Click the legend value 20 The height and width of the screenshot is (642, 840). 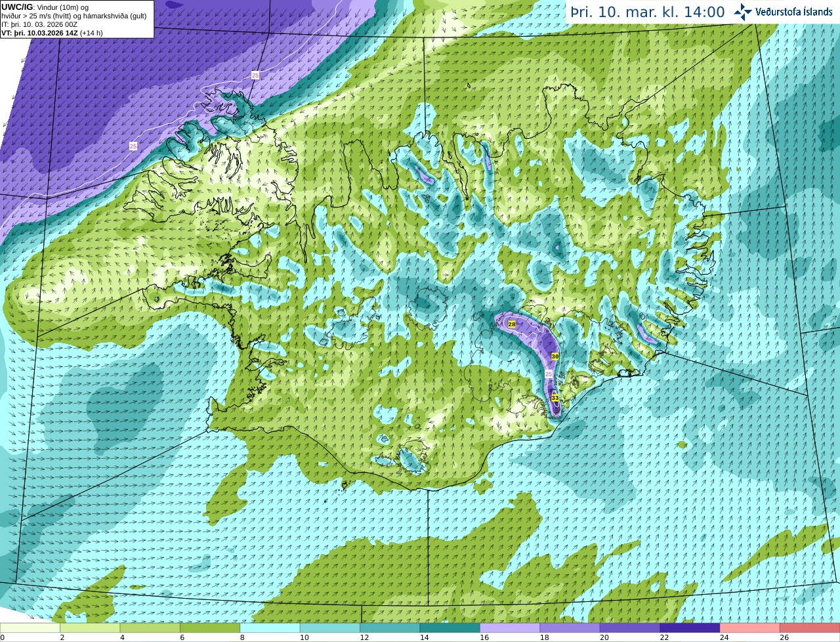click(604, 637)
